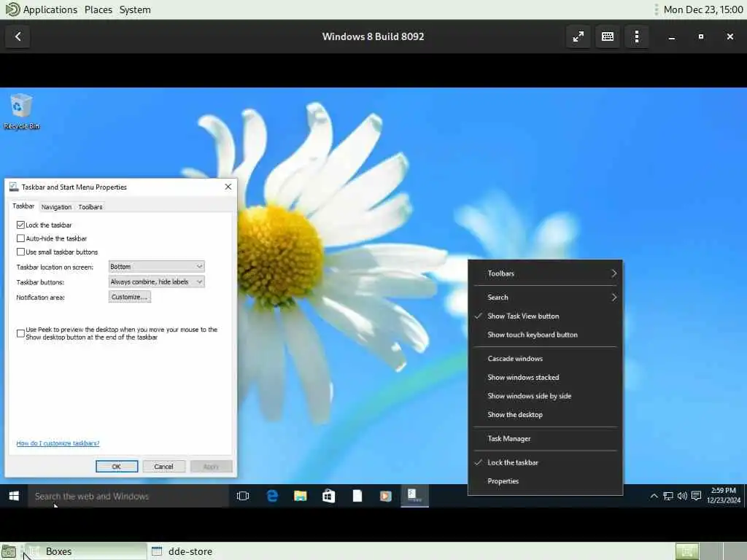The height and width of the screenshot is (560, 747).
Task: Click the greyed Apply button
Action: click(211, 466)
